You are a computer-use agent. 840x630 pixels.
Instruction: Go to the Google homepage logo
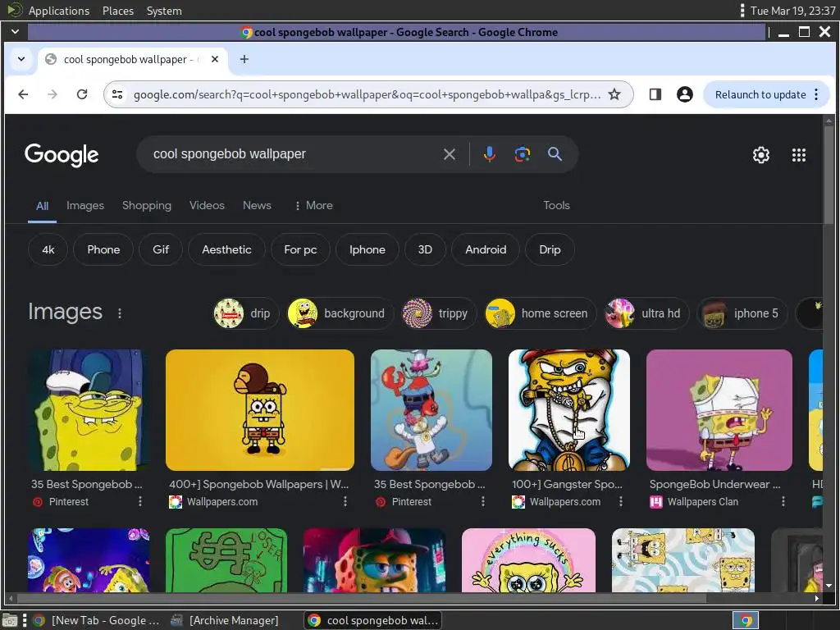(x=62, y=155)
